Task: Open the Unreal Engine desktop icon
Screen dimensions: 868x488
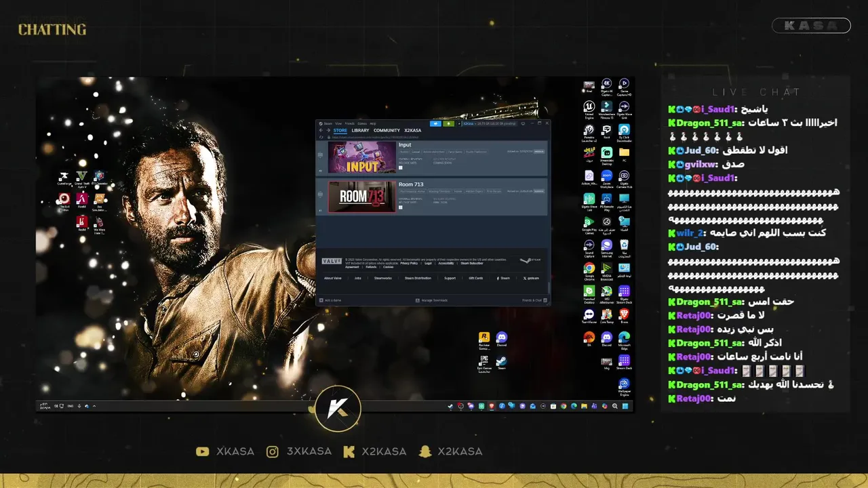Action: pyautogui.click(x=589, y=108)
